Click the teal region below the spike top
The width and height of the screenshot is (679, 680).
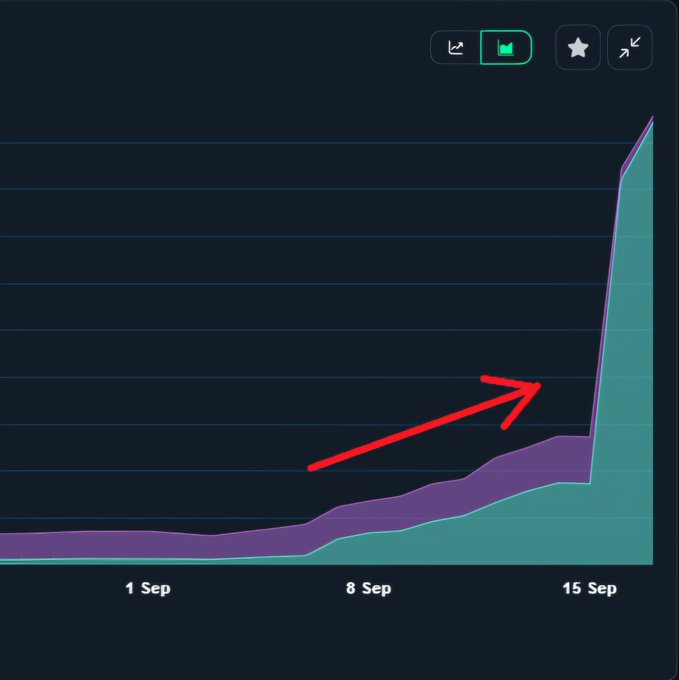pos(635,300)
